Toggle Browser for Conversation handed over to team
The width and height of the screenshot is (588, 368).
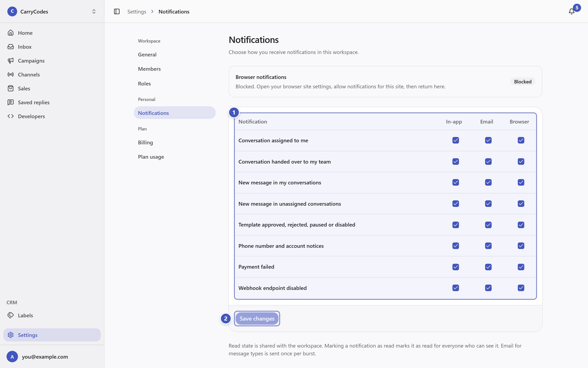pyautogui.click(x=521, y=161)
